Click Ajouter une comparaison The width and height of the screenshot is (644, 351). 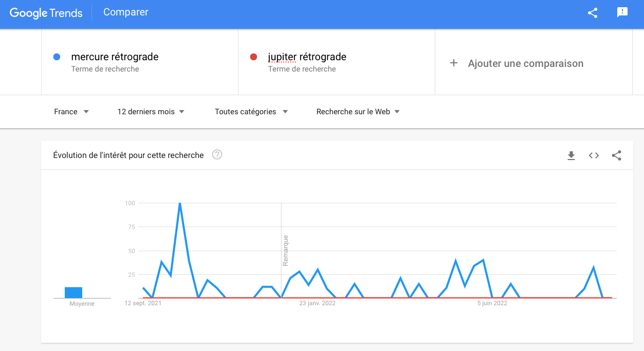[x=525, y=63]
